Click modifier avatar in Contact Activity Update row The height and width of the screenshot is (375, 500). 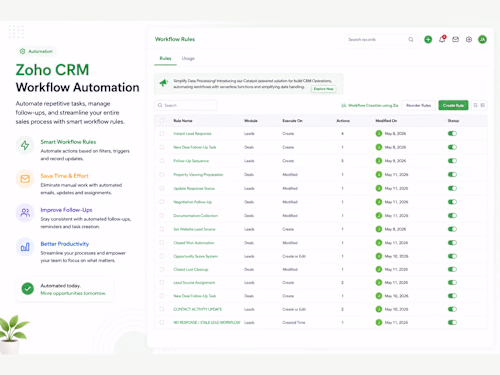click(x=379, y=309)
